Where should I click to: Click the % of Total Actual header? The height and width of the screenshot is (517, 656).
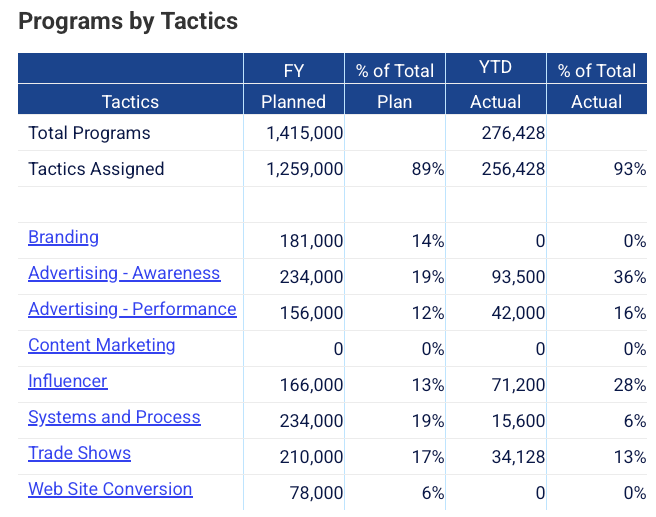(x=597, y=85)
